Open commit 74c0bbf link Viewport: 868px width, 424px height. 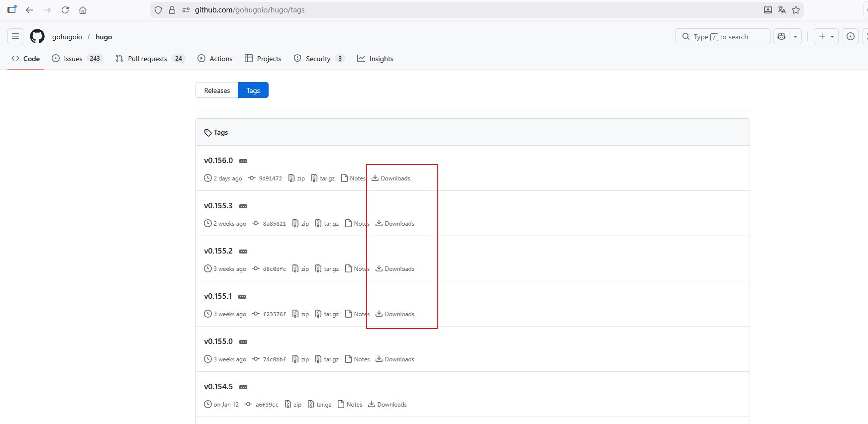pos(274,359)
